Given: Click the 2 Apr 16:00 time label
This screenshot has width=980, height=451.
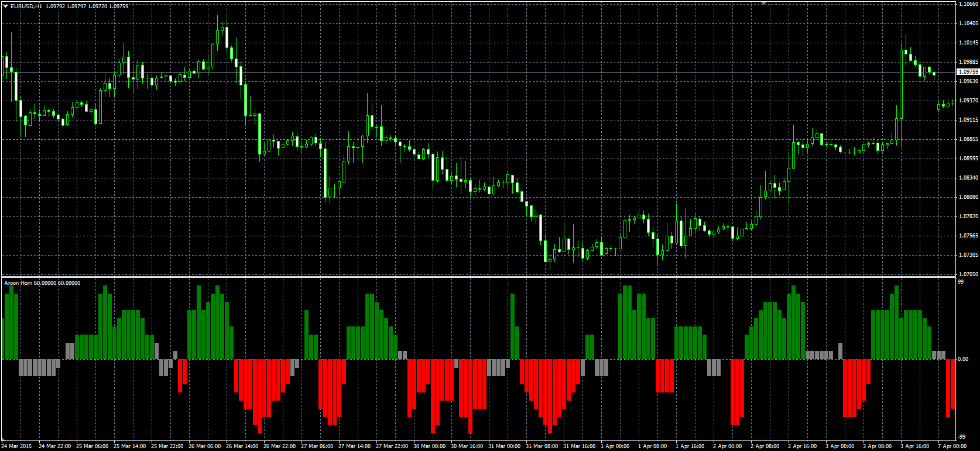Looking at the screenshot, I should (803, 446).
